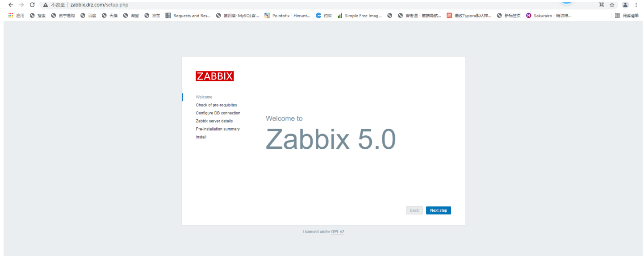Open Chrome's three-dot menu
Screen dimensions: 644x256
pyautogui.click(x=636, y=5)
